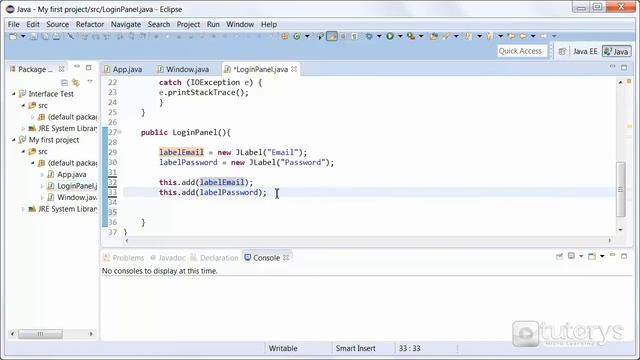Viewport: 640px width, 360px height.
Task: Click the green Run button
Action: 390,37
